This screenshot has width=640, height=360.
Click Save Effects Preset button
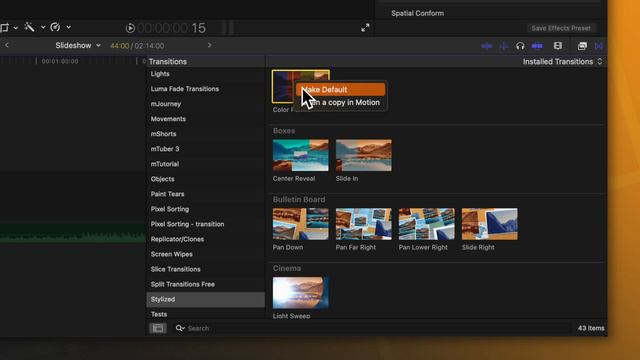[561, 28]
